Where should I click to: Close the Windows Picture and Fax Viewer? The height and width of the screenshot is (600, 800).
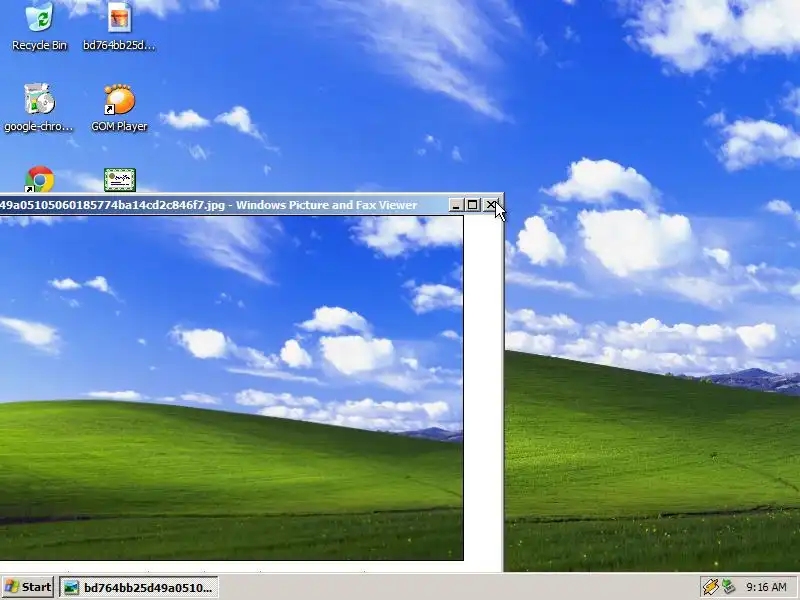(490, 205)
